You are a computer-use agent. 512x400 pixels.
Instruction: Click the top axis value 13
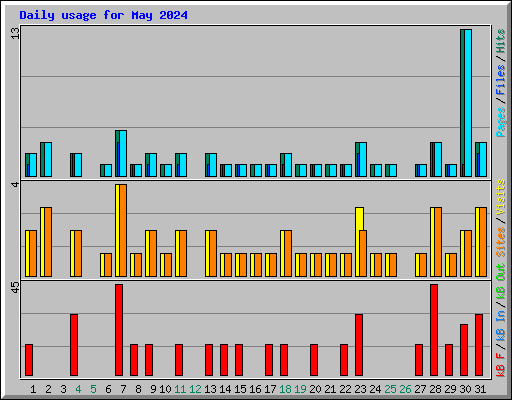point(15,33)
